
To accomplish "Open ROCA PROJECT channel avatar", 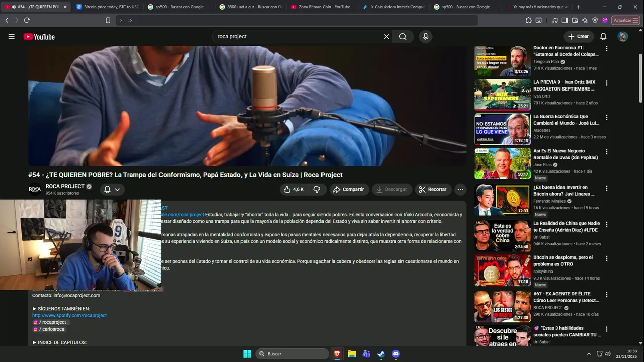I will point(35,190).
